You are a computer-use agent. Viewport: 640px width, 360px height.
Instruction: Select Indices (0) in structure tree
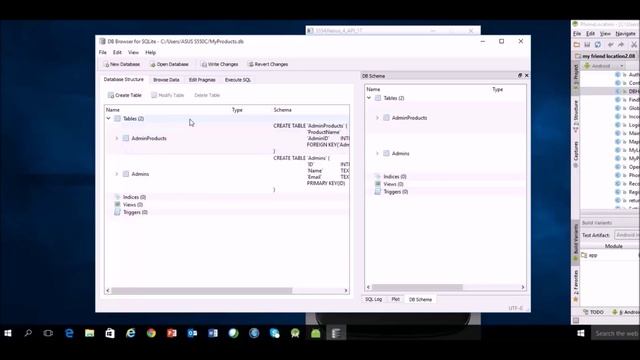pos(134,197)
